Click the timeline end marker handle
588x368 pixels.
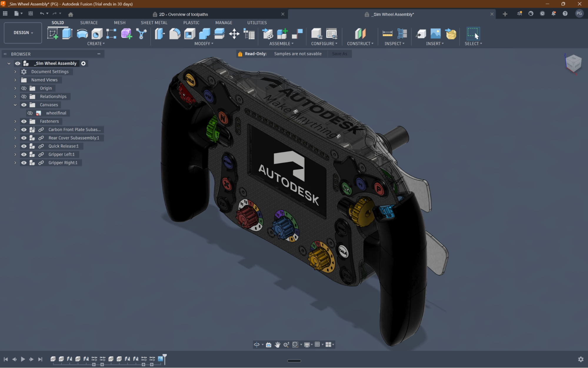pos(165,356)
